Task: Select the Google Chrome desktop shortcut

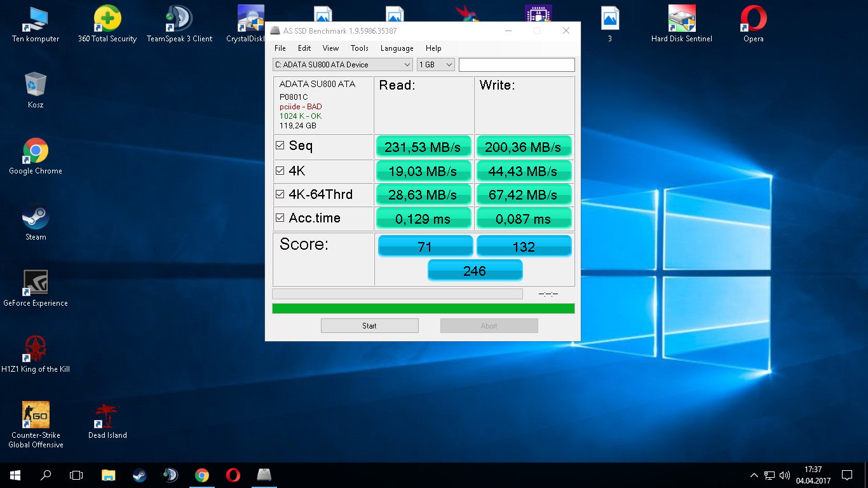Action: click(x=36, y=156)
